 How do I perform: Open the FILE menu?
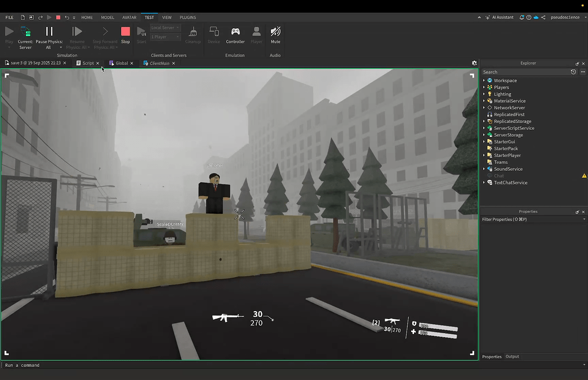coord(9,17)
